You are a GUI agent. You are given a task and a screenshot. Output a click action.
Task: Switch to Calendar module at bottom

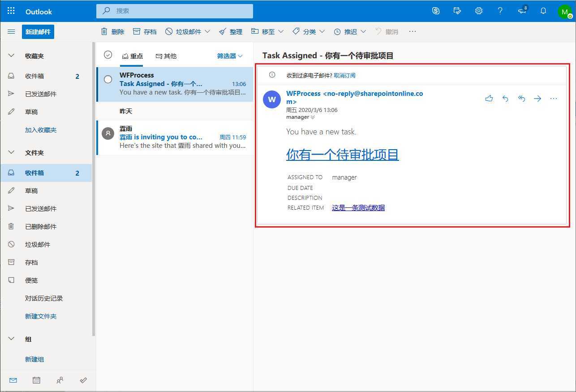(37, 380)
